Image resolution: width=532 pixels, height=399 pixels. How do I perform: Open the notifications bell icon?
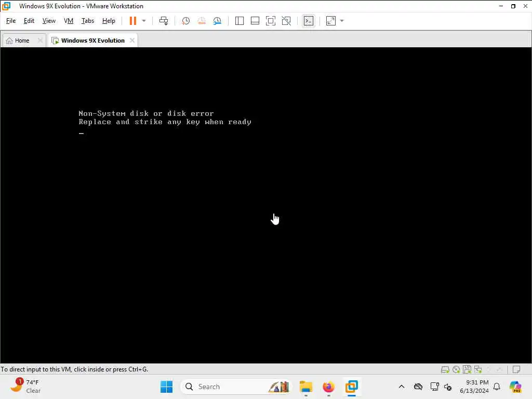[x=497, y=387]
